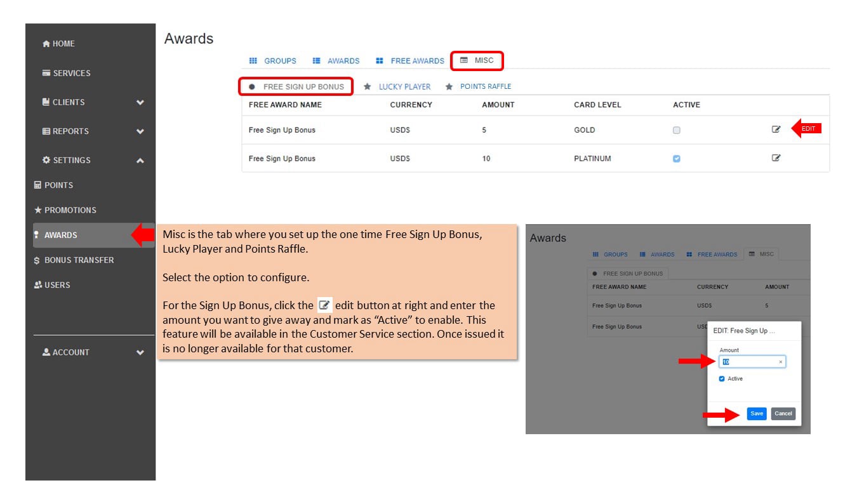Click the star icon next to LUCKY PLAYER
Screen dimensions: 864x504
(x=367, y=87)
